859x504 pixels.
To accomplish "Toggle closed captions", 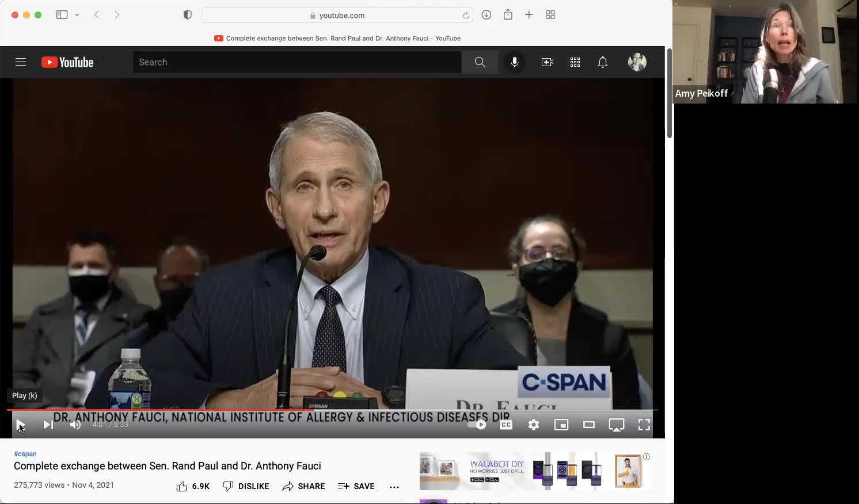I will point(506,425).
